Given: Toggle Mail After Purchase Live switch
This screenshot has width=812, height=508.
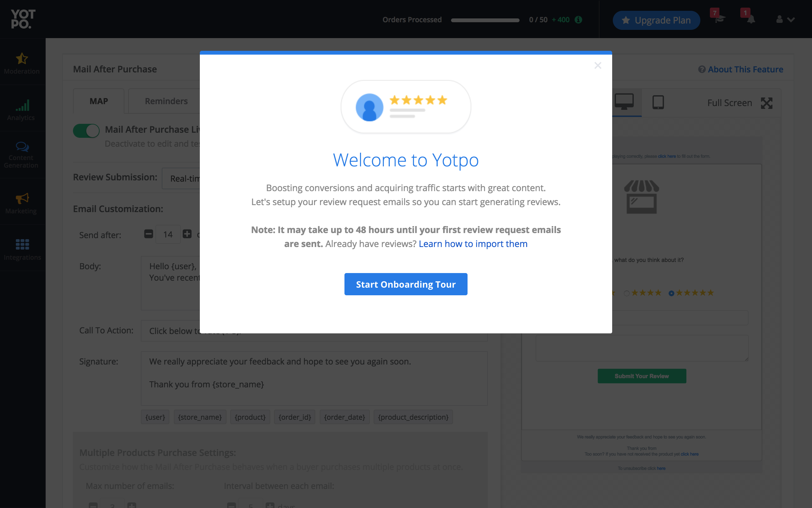Looking at the screenshot, I should (x=86, y=131).
